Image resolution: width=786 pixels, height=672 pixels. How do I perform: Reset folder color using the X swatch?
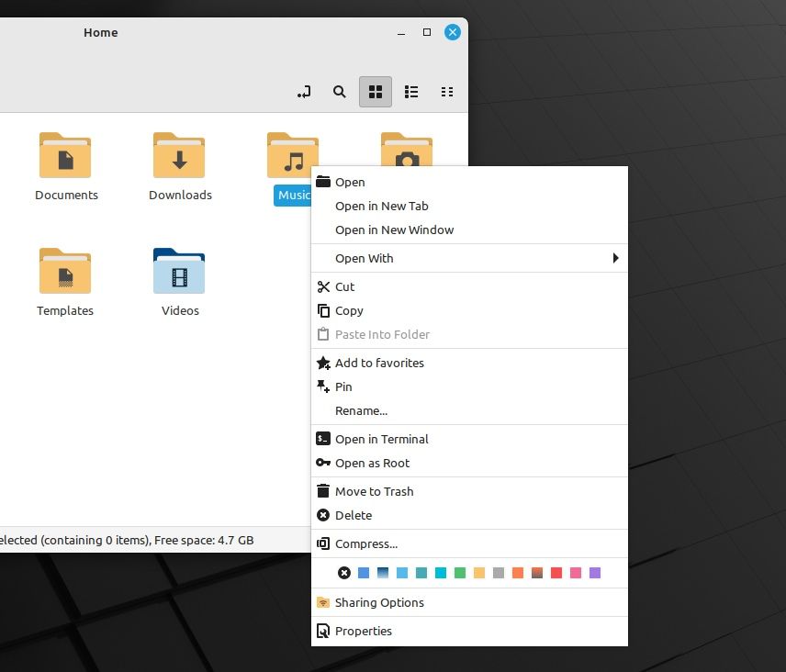(344, 572)
